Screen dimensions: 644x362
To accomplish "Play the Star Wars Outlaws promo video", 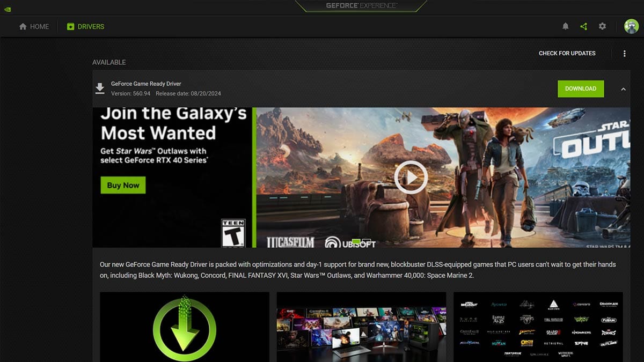I will point(409,177).
